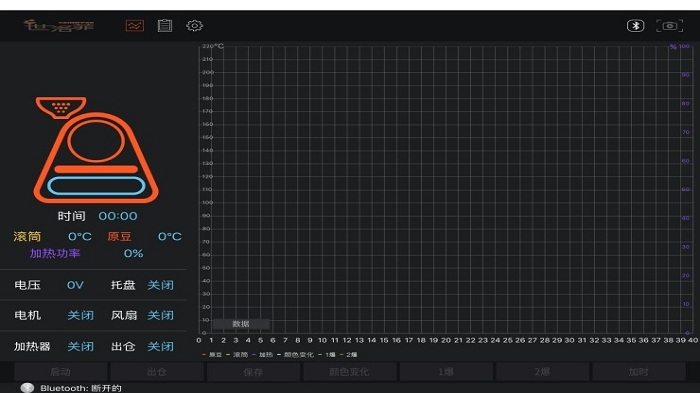Click the app logo at top left
Screen dimensions: 700x393
[x=58, y=25]
